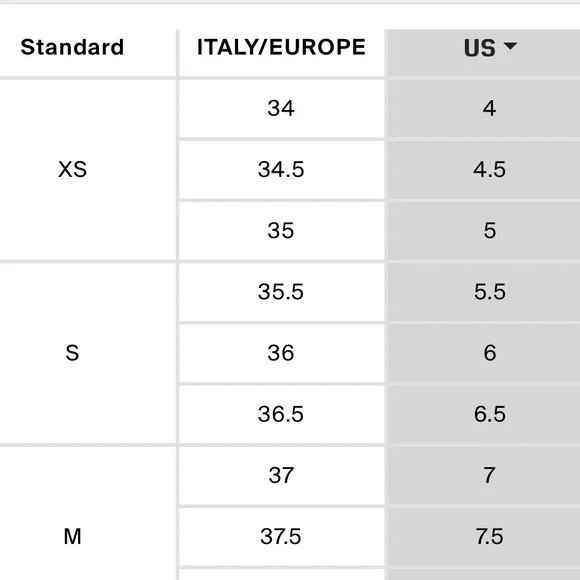Pick US size 4 cell
This screenshot has height=580, width=580.
coord(483,109)
